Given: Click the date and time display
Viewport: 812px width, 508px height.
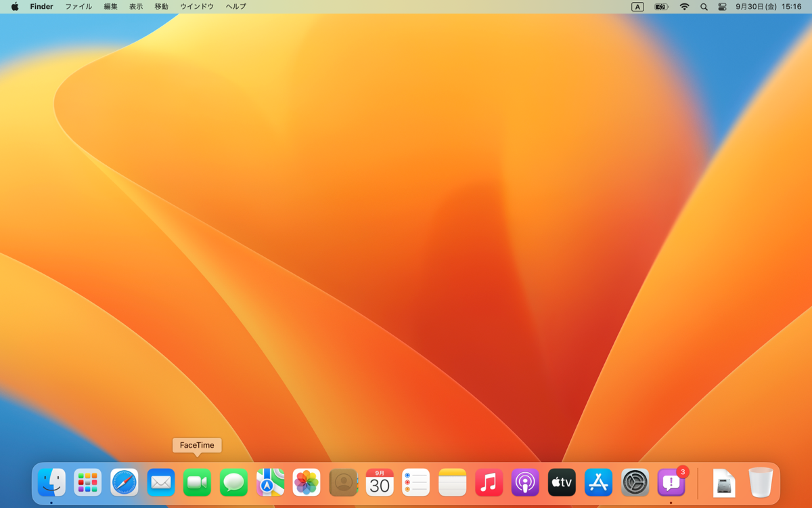Looking at the screenshot, I should [x=768, y=7].
